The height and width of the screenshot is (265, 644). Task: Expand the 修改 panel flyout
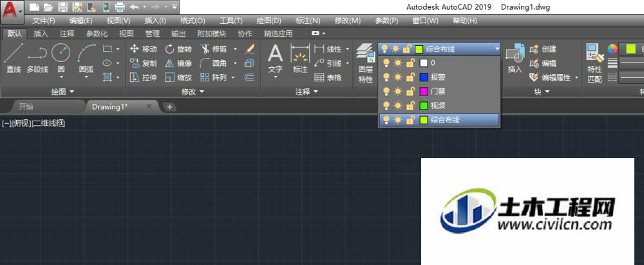(x=193, y=92)
